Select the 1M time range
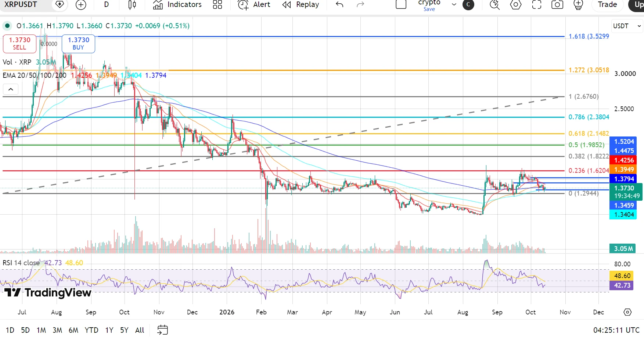The image size is (644, 339). tap(41, 330)
